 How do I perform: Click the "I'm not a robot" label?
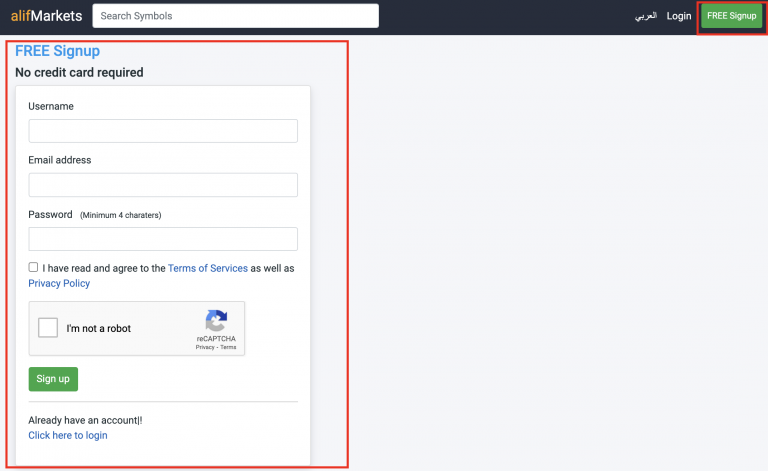(x=99, y=328)
